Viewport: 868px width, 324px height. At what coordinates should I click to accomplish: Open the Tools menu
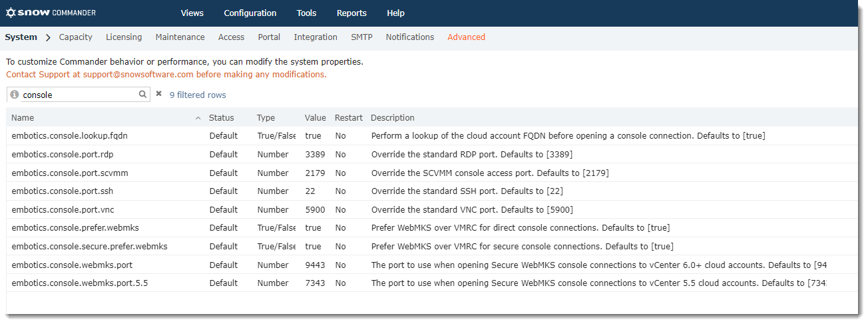tap(307, 13)
